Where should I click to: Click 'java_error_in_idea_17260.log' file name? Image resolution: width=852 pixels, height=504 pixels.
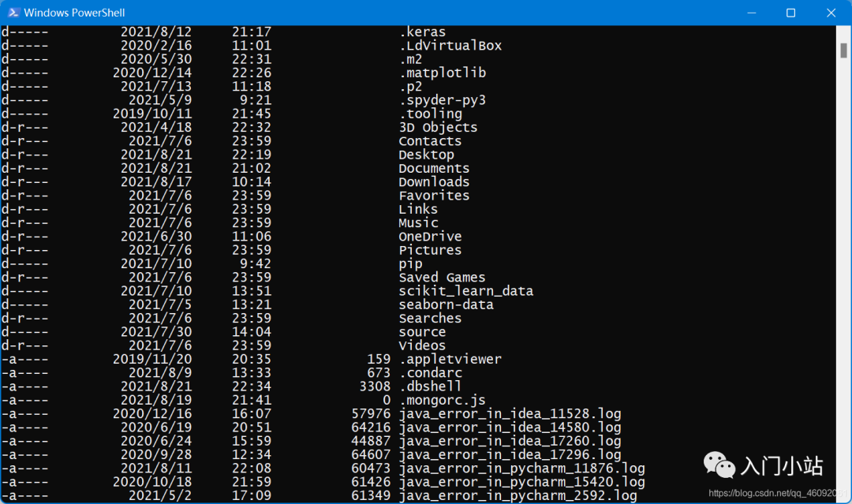pyautogui.click(x=510, y=441)
